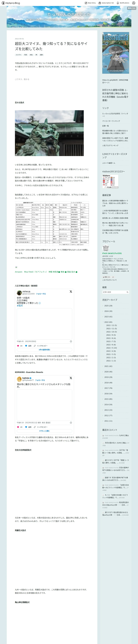Screen dimensions: 138x644
Task: Open 2022 / 5 (10) archive month
Action: (x=111, y=348)
